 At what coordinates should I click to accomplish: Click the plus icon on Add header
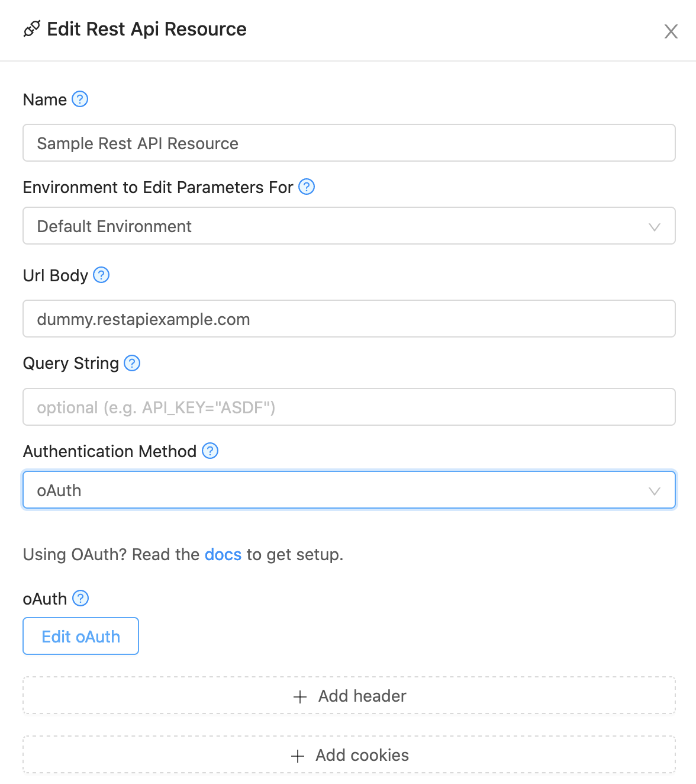pos(300,696)
